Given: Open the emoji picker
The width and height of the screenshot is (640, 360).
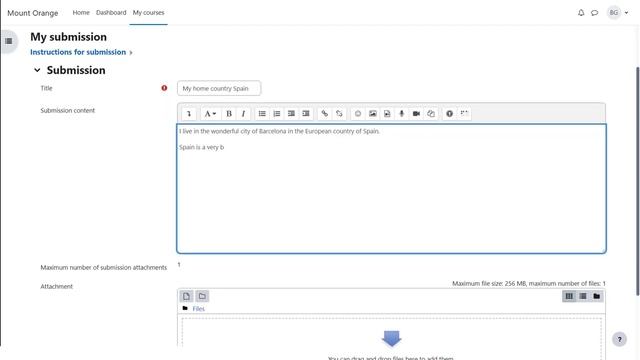Looking at the screenshot, I should pos(358,113).
